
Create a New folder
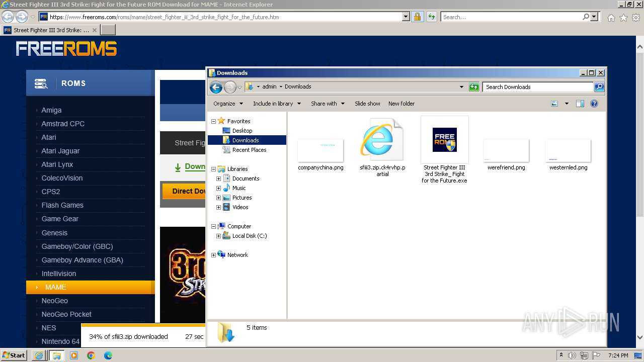(x=401, y=104)
